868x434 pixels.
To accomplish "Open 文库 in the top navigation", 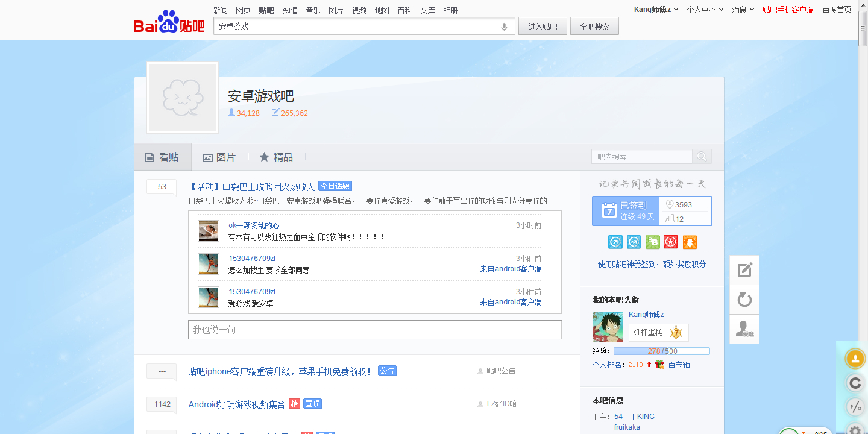I will click(428, 10).
